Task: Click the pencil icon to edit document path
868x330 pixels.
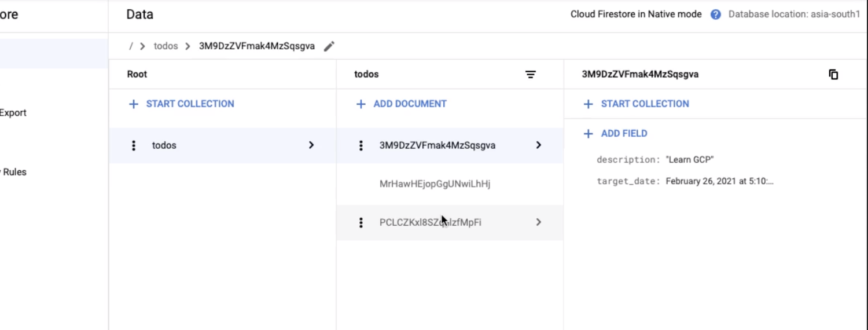Action: [329, 46]
